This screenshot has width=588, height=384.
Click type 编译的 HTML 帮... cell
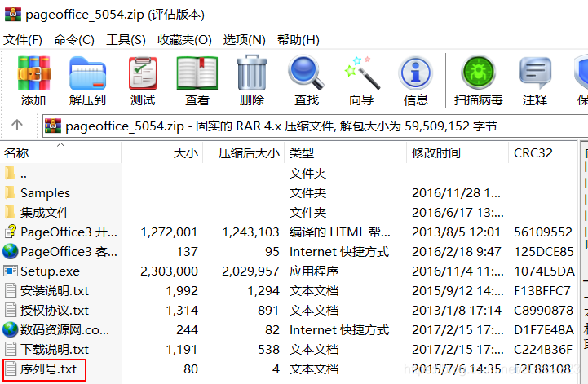[x=340, y=232]
